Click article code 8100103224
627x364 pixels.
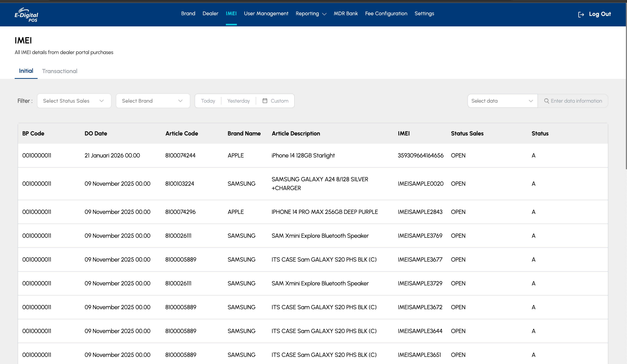[180, 184]
